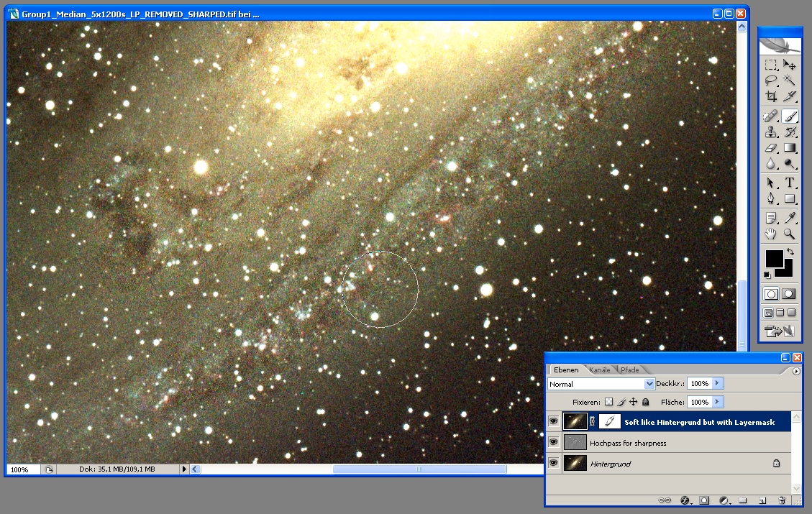
Task: Open the Deckkr. opacity slider arrow
Action: [x=717, y=383]
